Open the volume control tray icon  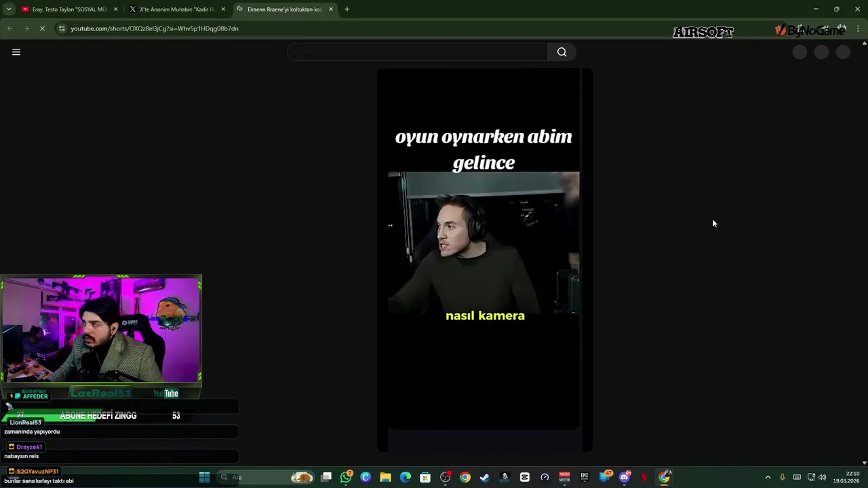tap(823, 477)
